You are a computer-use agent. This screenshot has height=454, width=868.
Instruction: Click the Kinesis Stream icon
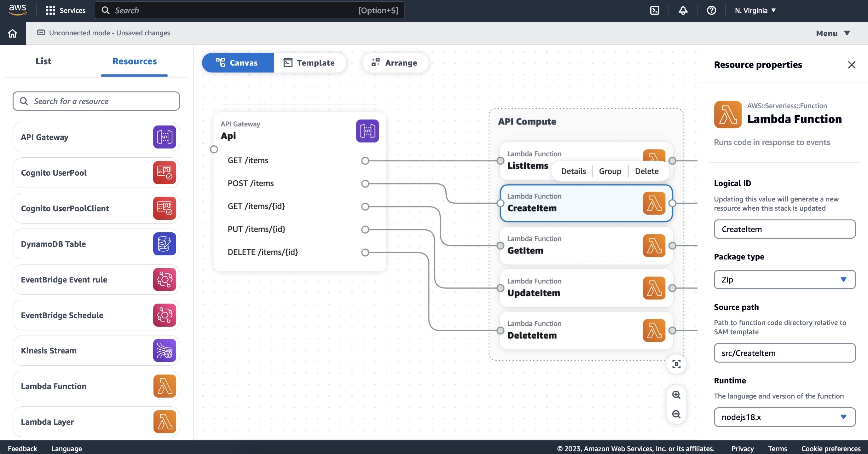tap(165, 351)
